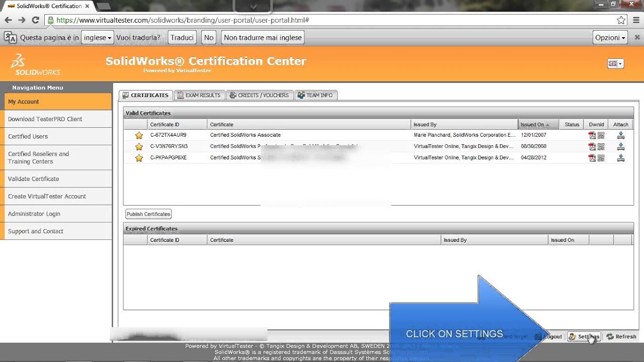Viewport: 644px width, 362px height.
Task: Click the star icon beside C-PKPAPGP6XE
Action: pos(139,158)
